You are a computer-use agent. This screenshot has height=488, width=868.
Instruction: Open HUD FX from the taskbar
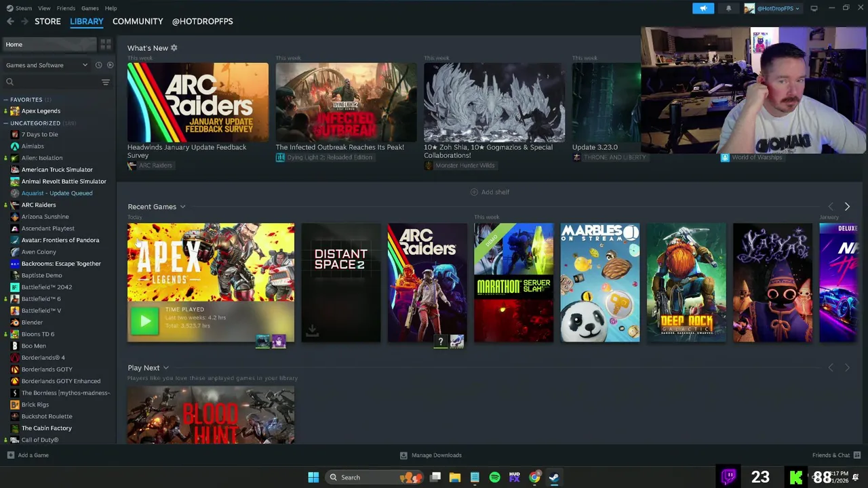pyautogui.click(x=515, y=477)
